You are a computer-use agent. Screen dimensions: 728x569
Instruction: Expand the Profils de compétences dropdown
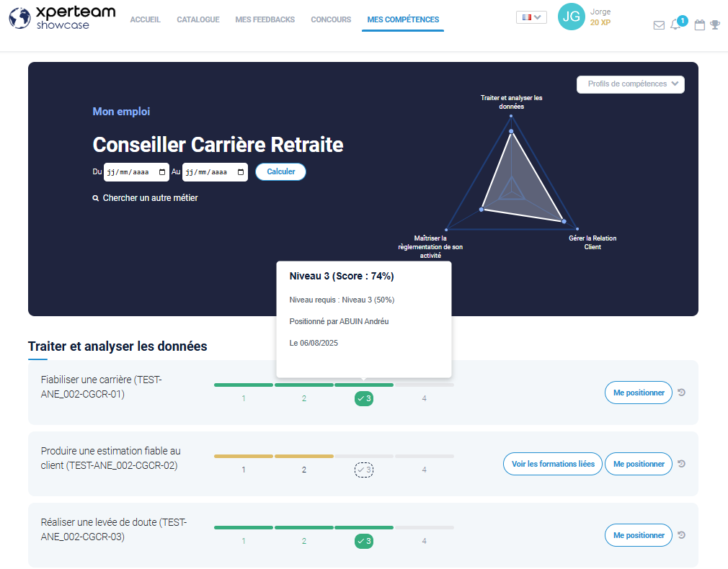tap(631, 84)
